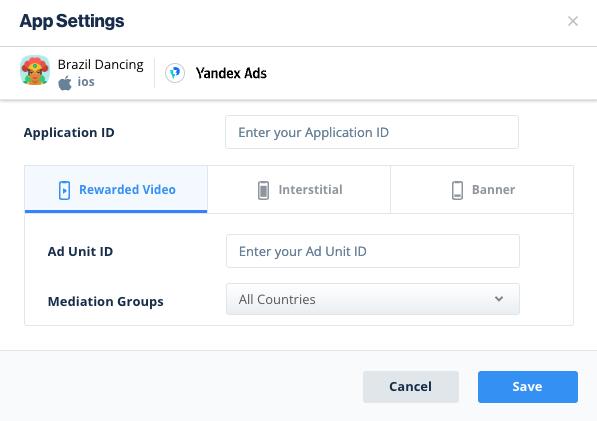The width and height of the screenshot is (597, 421).
Task: Close the App Settings dialog with X
Action: pyautogui.click(x=573, y=21)
